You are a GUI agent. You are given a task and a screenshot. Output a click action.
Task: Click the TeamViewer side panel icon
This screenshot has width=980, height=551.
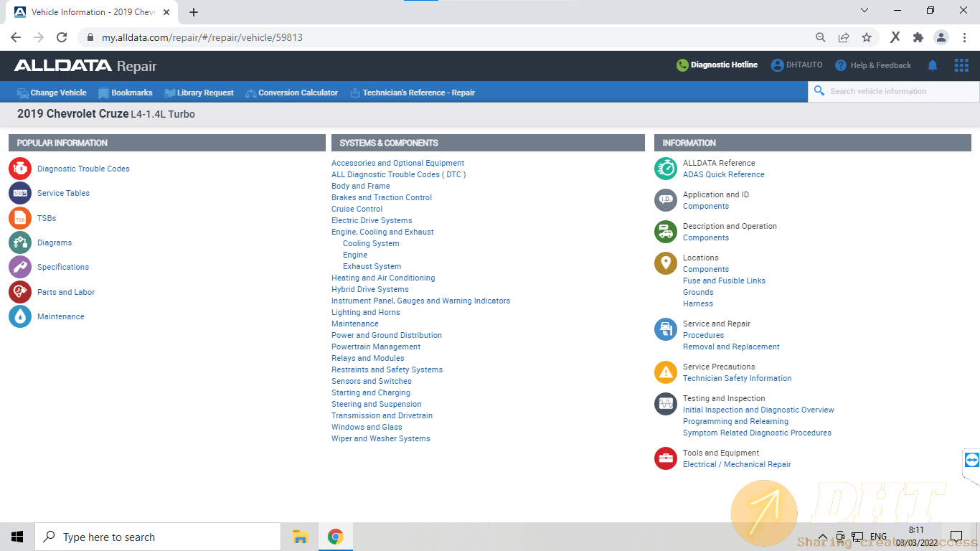pyautogui.click(x=972, y=460)
